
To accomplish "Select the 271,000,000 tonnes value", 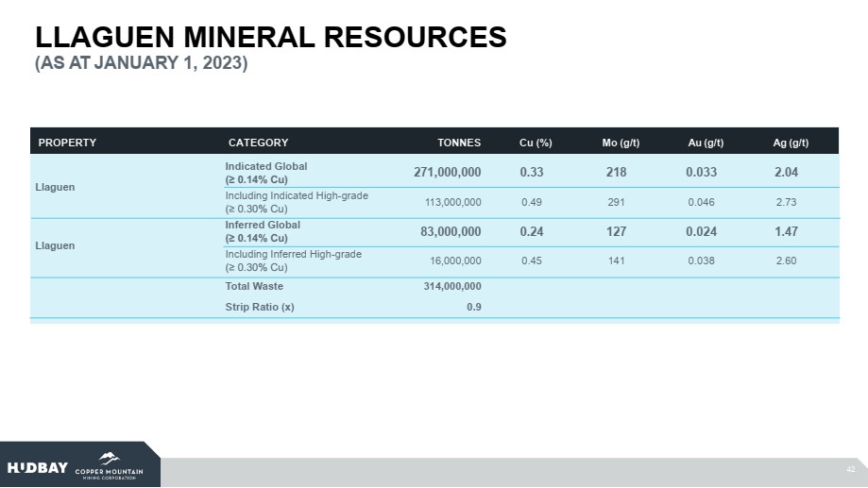I will [x=448, y=172].
